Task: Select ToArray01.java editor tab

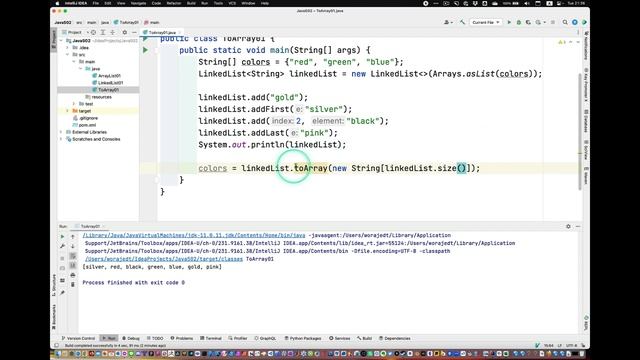Action: pyautogui.click(x=162, y=32)
